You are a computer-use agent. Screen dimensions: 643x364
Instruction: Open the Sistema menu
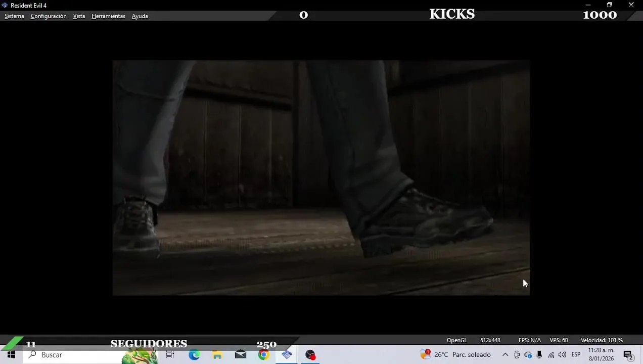click(x=14, y=16)
